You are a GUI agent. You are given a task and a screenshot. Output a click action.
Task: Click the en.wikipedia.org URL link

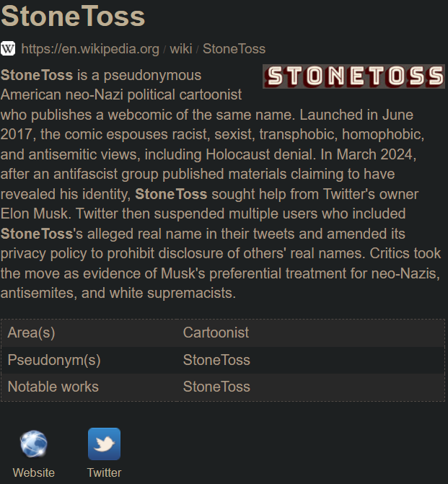click(x=90, y=49)
